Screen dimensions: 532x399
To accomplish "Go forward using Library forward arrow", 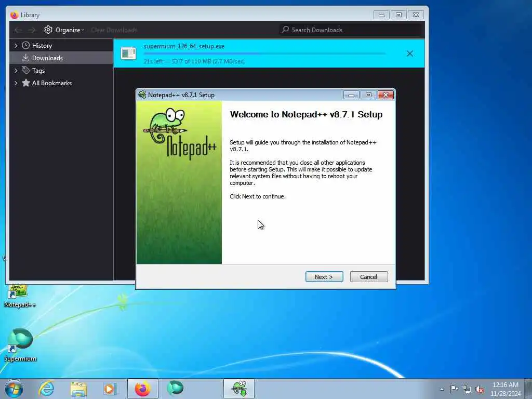I will 32,30.
